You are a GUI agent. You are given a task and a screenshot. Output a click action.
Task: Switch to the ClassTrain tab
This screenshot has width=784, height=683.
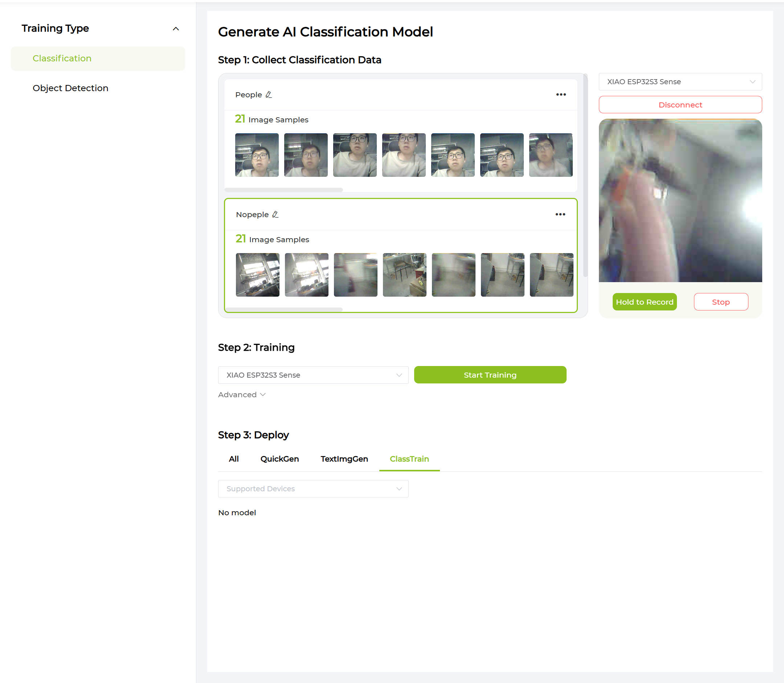pyautogui.click(x=409, y=459)
